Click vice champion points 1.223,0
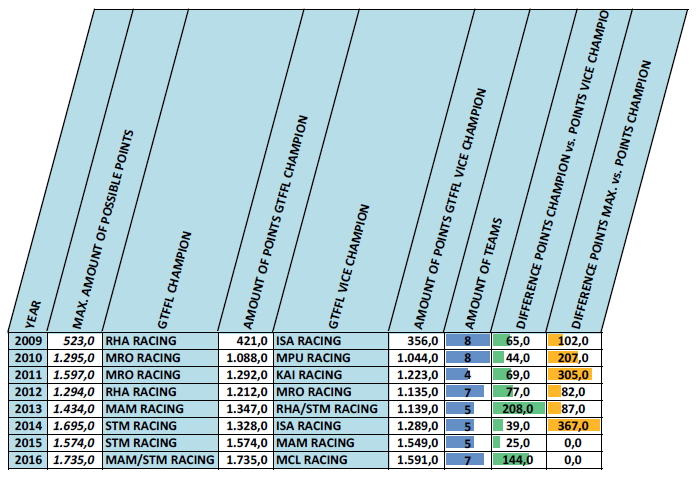Viewport: 698px width, 478px height. point(417,375)
